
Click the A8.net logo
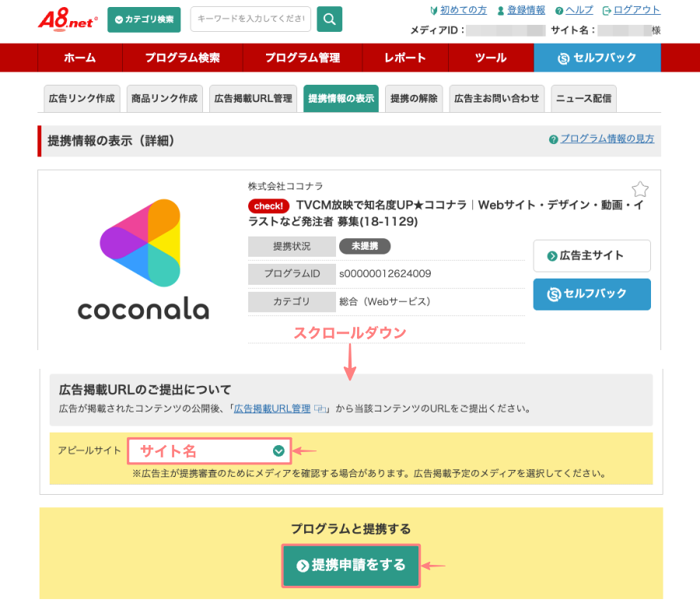[66, 19]
